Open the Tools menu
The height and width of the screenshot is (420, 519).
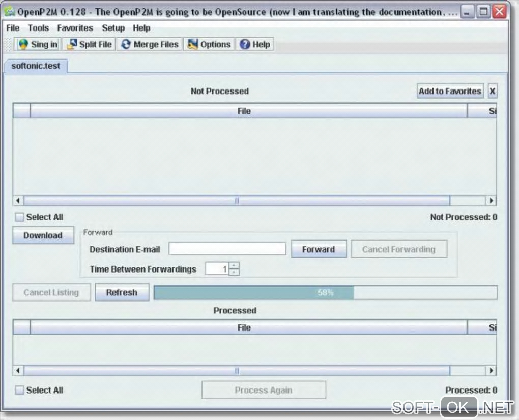38,28
